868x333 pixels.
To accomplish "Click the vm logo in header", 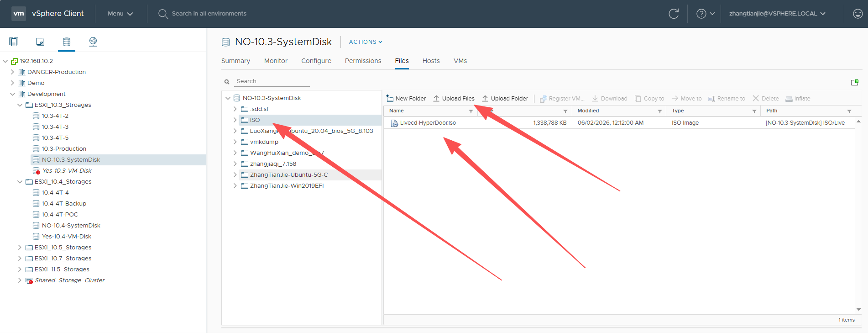I will (x=19, y=14).
